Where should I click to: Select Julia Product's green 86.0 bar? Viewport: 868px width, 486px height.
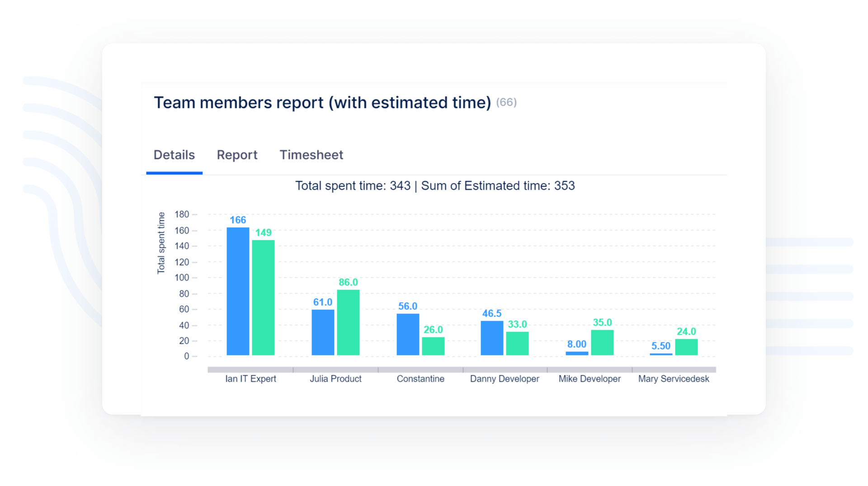coord(348,322)
